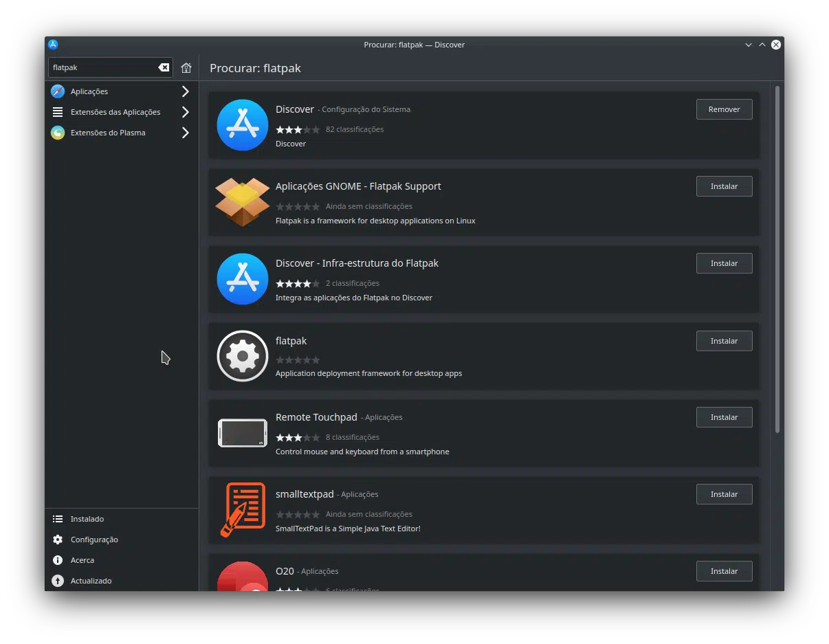Click 'SmallTextPad is a Simple Java Text Editor!'

pyautogui.click(x=348, y=529)
